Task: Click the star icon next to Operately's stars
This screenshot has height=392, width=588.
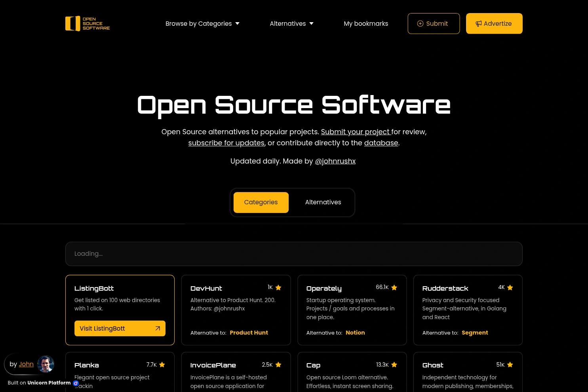Action: click(394, 287)
